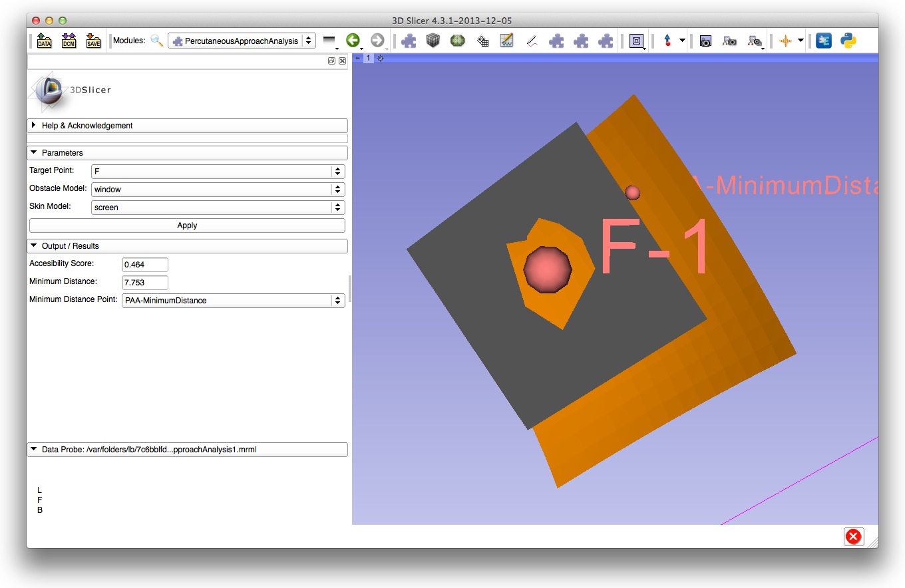Open the Target Point dropdown
The image size is (905, 588).
point(218,172)
